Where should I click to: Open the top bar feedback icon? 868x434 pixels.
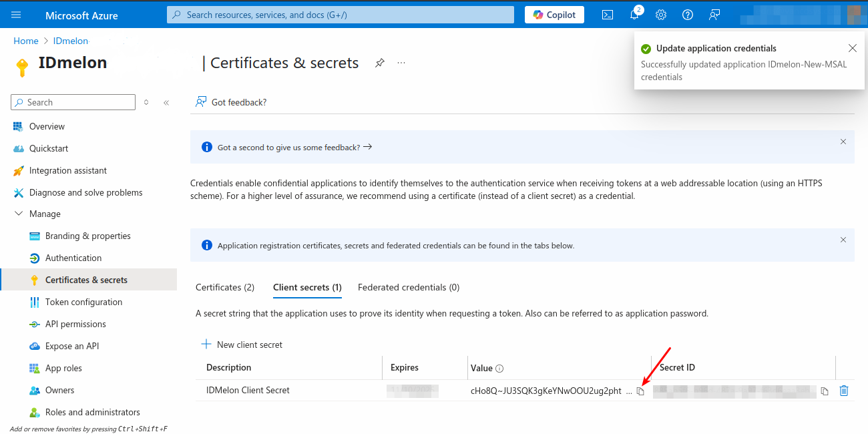tap(714, 15)
